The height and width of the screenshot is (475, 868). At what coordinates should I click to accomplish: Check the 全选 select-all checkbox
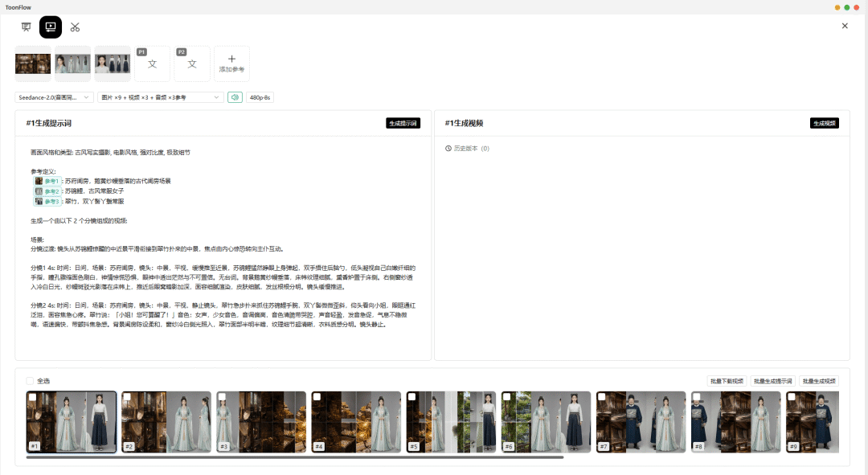point(30,381)
